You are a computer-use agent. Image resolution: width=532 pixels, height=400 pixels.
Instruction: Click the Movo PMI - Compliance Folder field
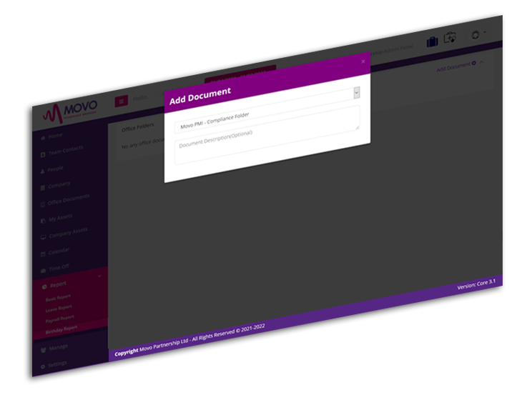[x=266, y=110]
